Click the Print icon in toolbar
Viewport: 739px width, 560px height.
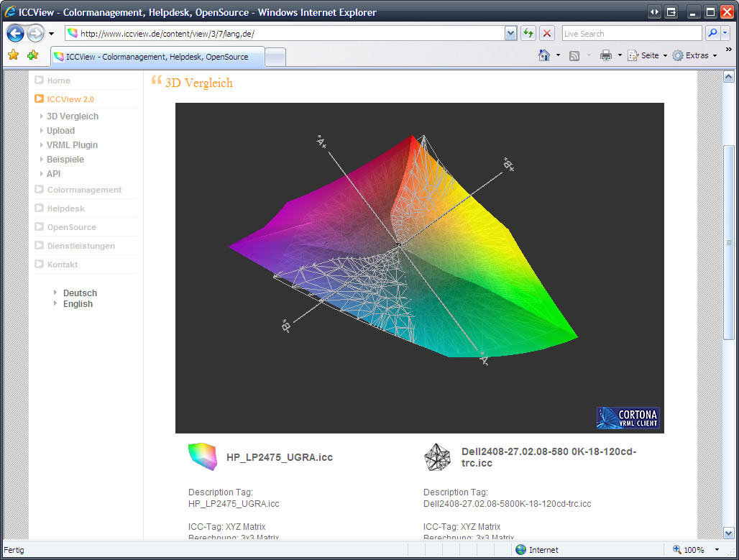(x=606, y=55)
